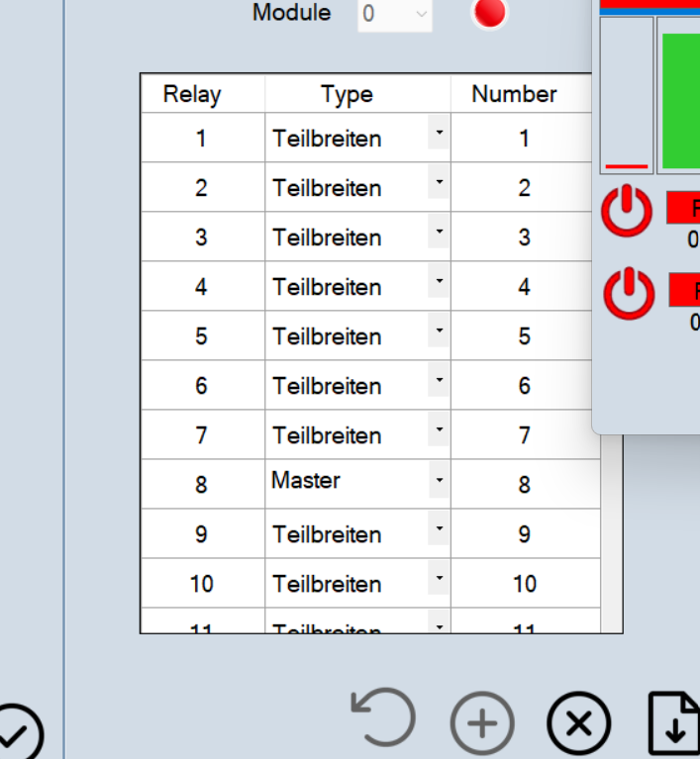The image size is (700, 759).
Task: Open Type dropdown for relay 5
Action: (x=440, y=331)
